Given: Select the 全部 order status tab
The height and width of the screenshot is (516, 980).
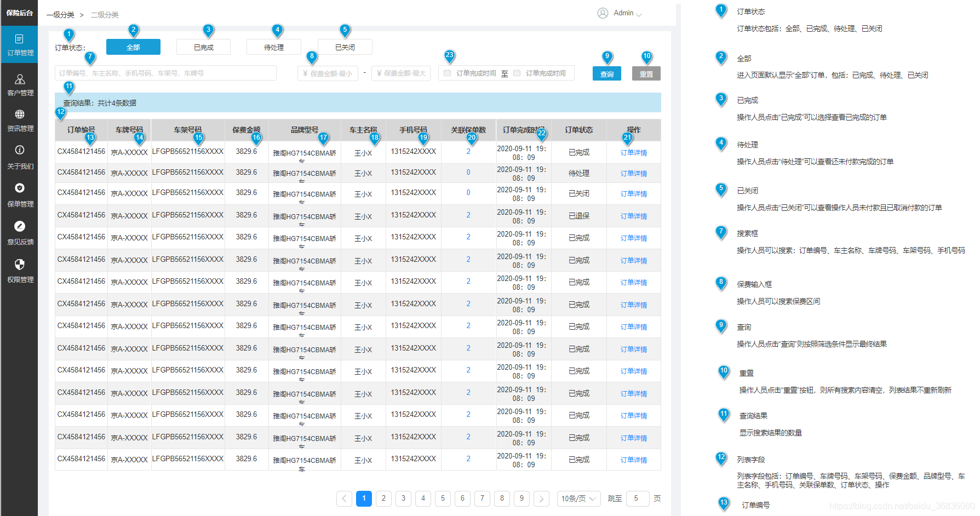Looking at the screenshot, I should click(133, 47).
